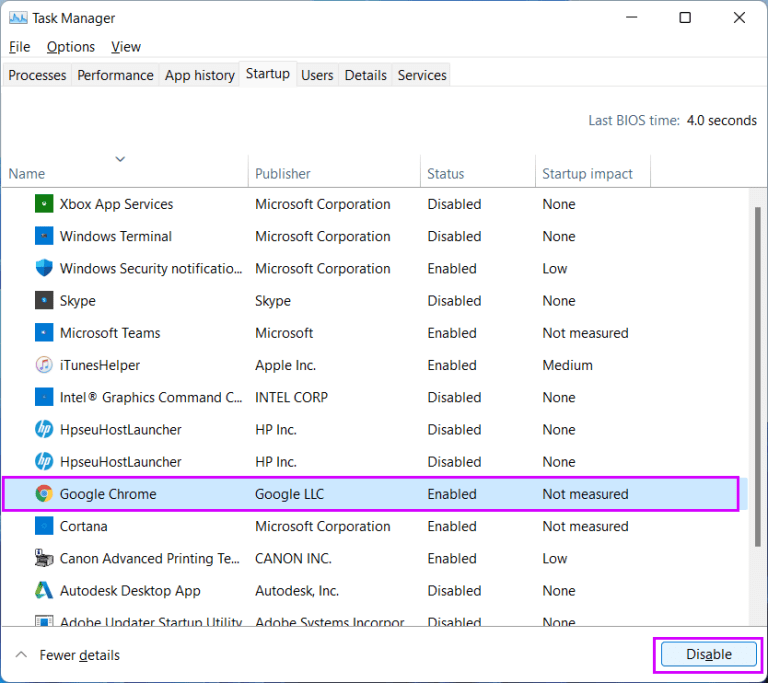Select the Canon Advanced Printing entry name
This screenshot has height=683, width=768.
pos(149,558)
